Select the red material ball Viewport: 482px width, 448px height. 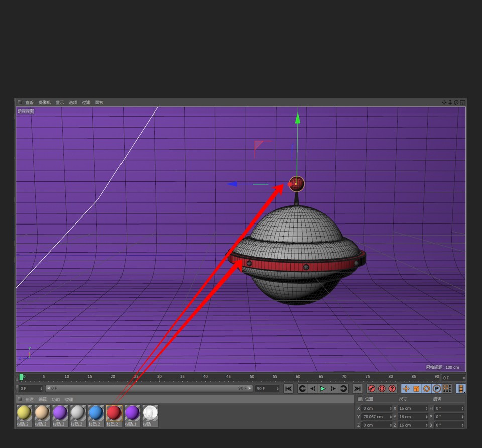(114, 413)
